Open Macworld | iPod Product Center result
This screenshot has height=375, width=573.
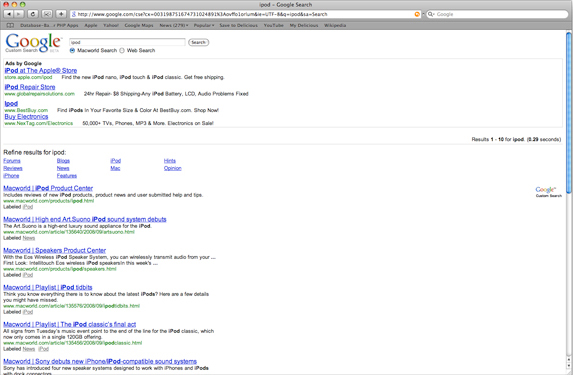point(48,188)
